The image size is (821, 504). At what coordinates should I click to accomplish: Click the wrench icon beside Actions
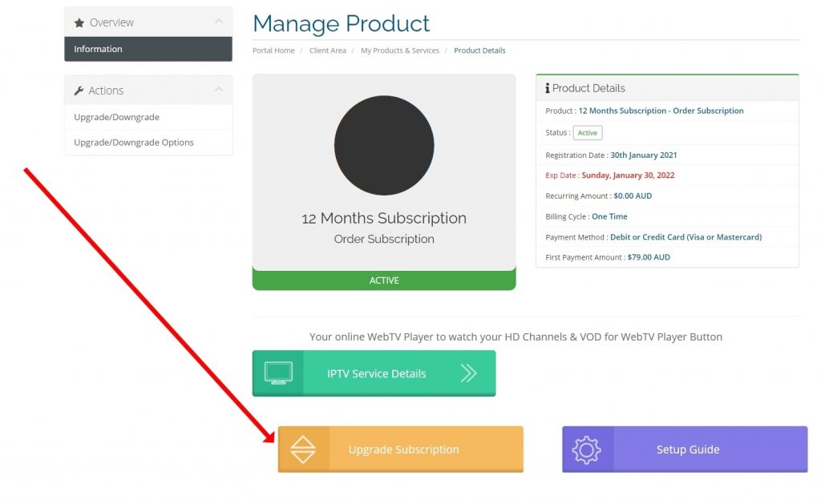tap(79, 91)
